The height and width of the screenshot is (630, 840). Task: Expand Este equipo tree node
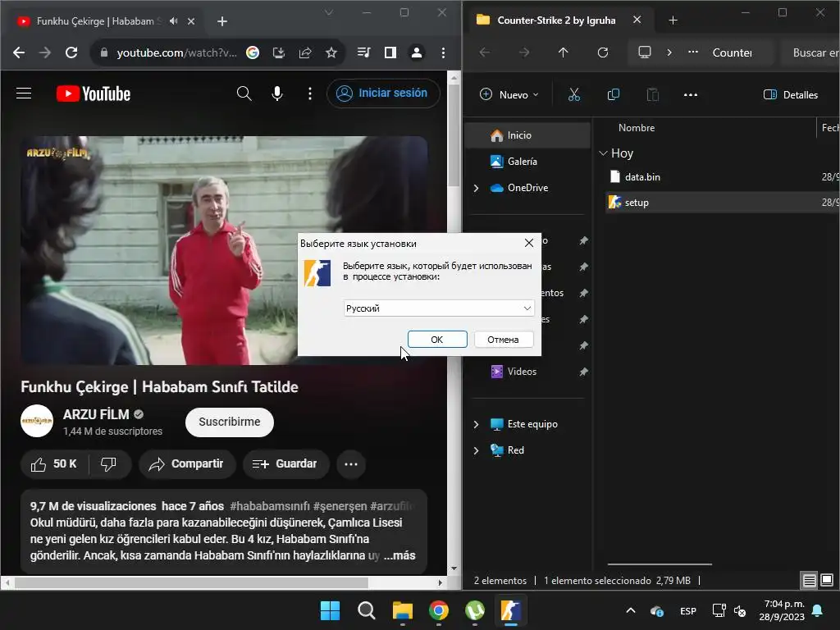477,424
